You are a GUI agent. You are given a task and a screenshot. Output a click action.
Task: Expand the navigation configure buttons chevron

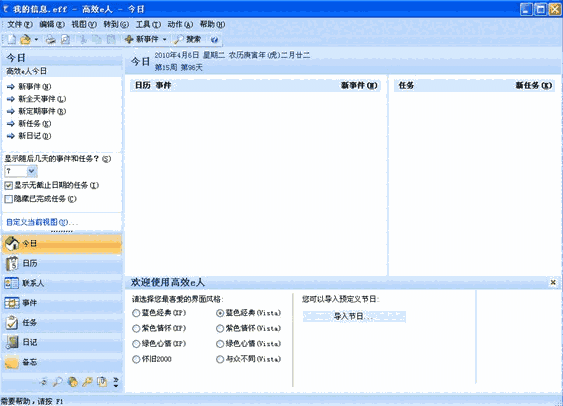(x=116, y=382)
